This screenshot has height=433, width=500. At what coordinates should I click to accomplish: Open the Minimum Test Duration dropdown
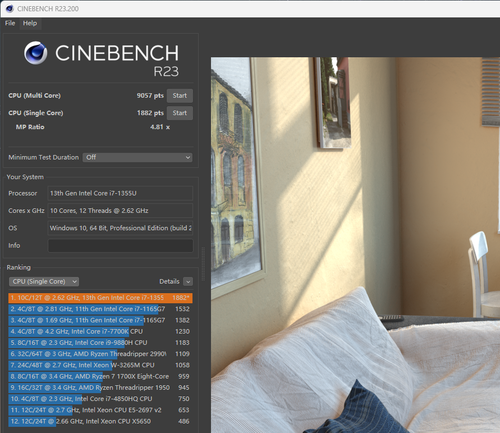[137, 157]
